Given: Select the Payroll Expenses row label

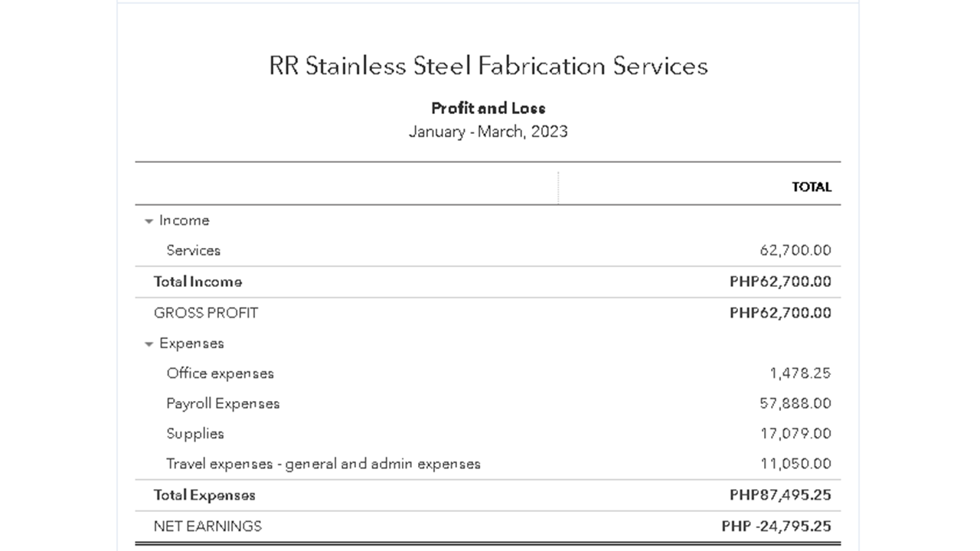Looking at the screenshot, I should point(223,403).
